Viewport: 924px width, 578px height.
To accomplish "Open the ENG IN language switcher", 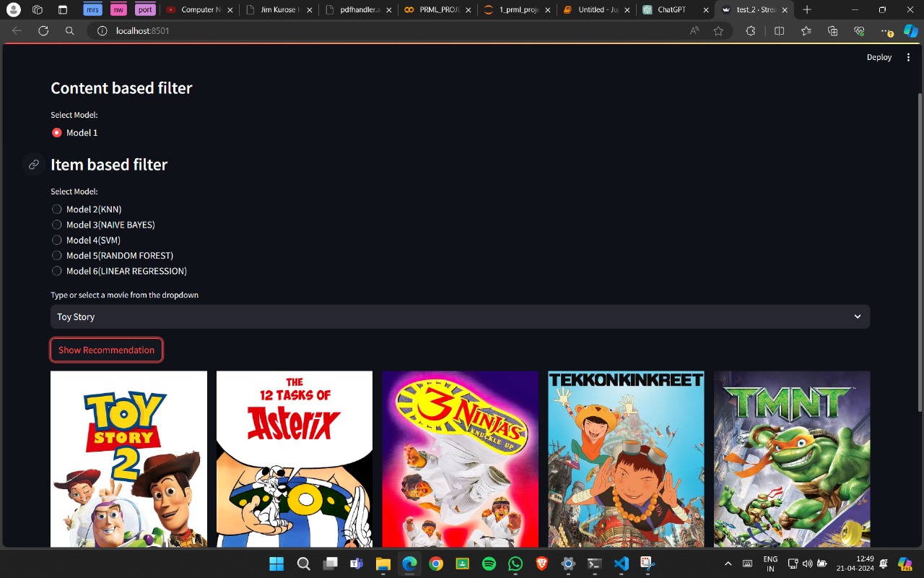I will pyautogui.click(x=770, y=564).
